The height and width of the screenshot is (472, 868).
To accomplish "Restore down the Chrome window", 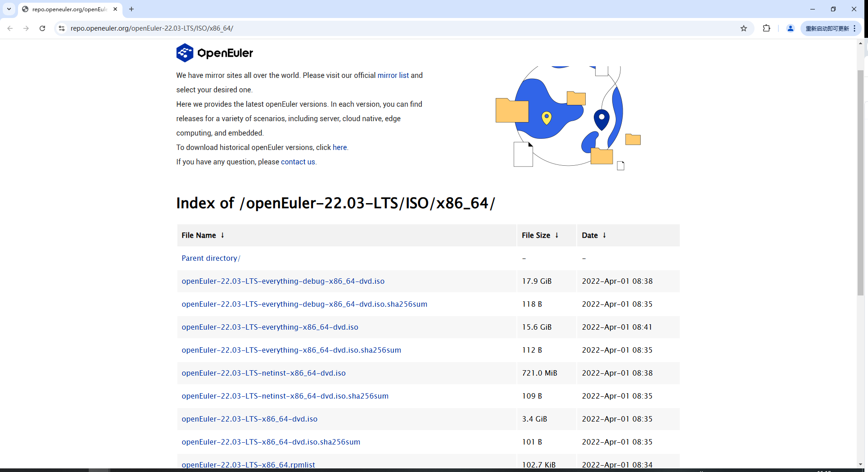I will click(833, 9).
